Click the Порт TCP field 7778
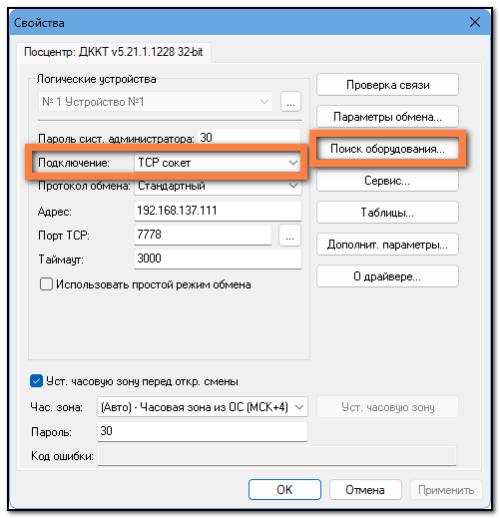This screenshot has height=518, width=500. [x=203, y=235]
